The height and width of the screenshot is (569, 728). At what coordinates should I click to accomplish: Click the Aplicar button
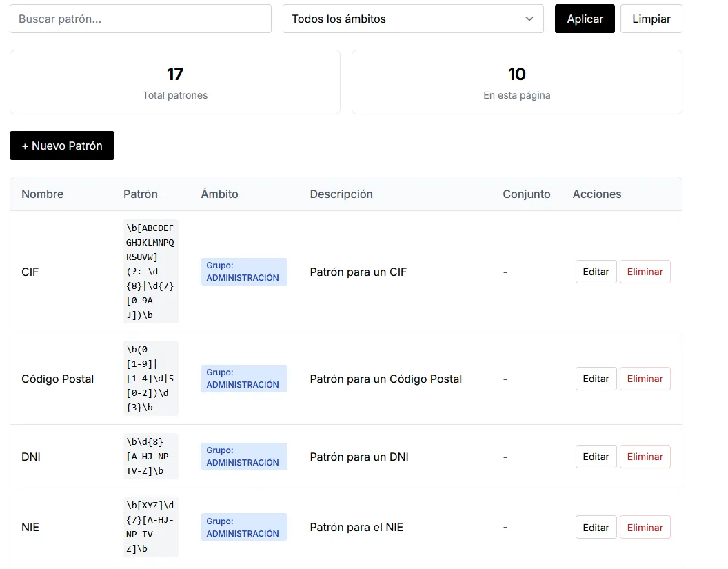tap(585, 19)
